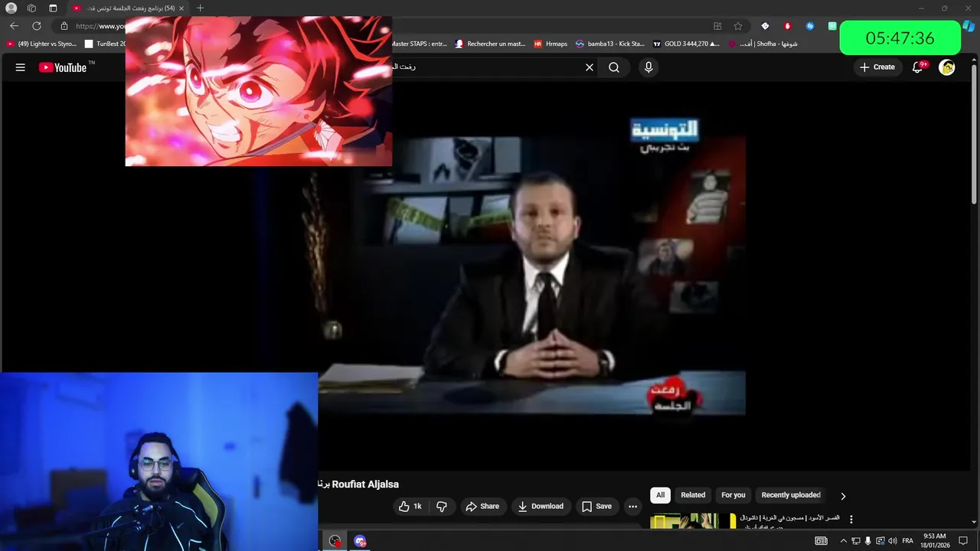Go to the YouTube home logo
The image size is (980, 551).
tap(63, 67)
